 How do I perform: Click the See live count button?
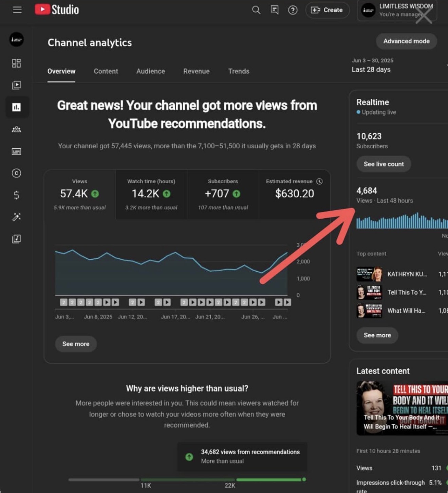click(384, 164)
